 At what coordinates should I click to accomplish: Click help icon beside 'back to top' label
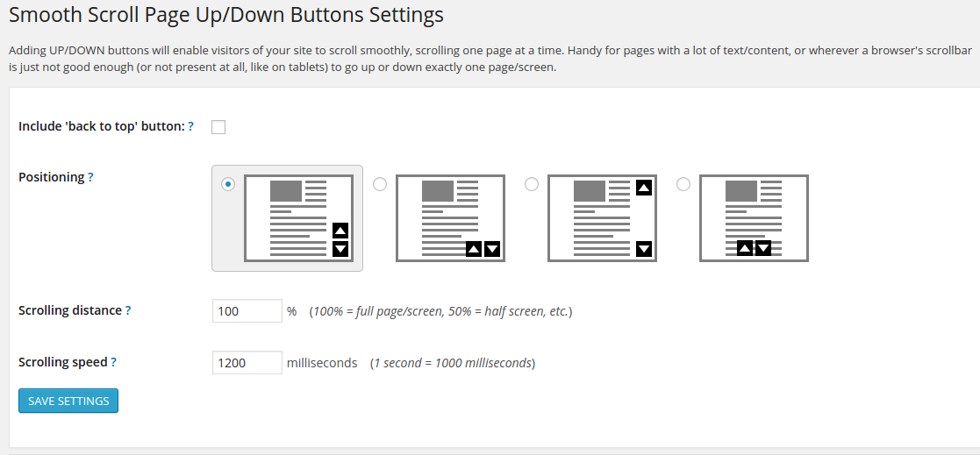point(190,126)
